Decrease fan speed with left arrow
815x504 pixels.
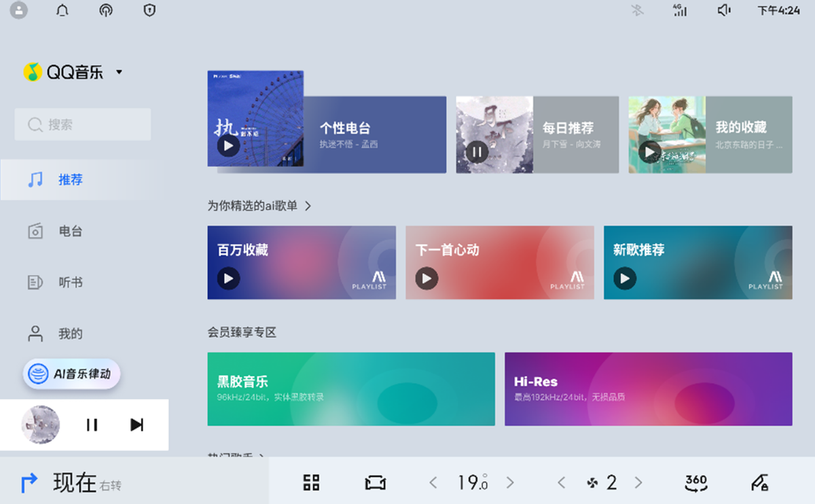point(561,482)
